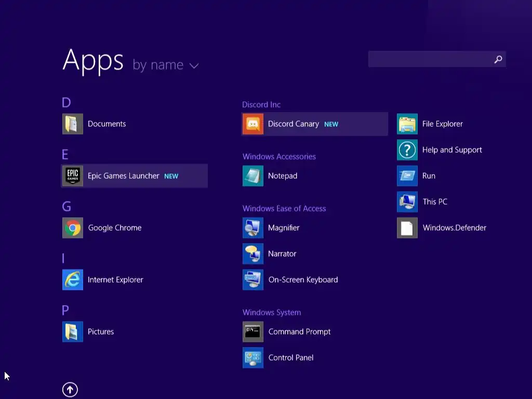The height and width of the screenshot is (399, 532).
Task: Click NEW badge beside Discord Canary
Action: click(331, 125)
